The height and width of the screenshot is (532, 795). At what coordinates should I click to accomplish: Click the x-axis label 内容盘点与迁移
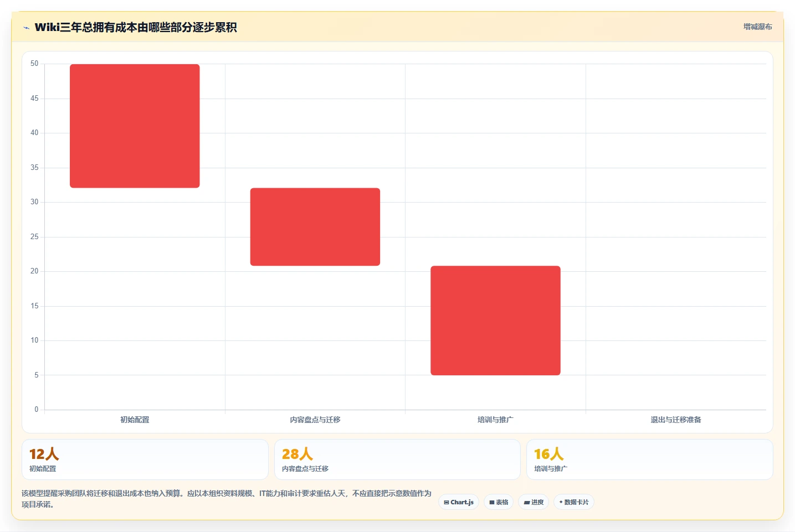click(x=315, y=420)
